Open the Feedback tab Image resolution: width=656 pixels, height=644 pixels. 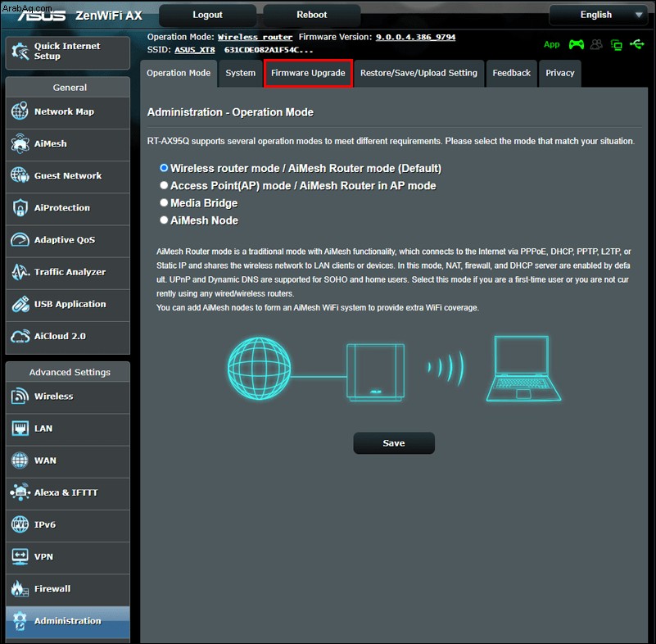tap(512, 73)
